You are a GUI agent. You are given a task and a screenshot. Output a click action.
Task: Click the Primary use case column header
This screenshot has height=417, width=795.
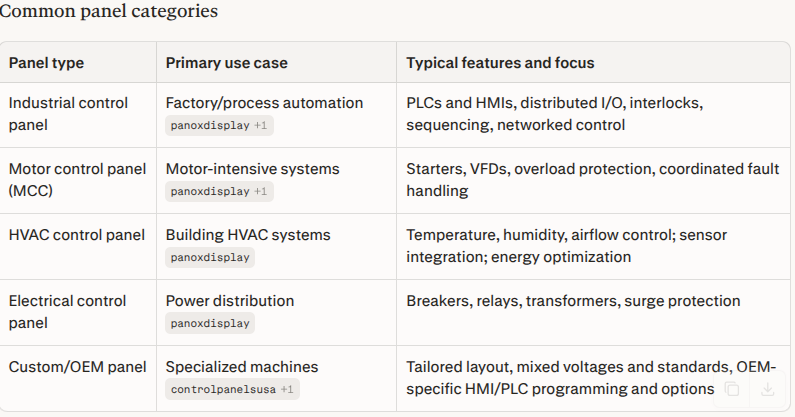[x=226, y=63]
